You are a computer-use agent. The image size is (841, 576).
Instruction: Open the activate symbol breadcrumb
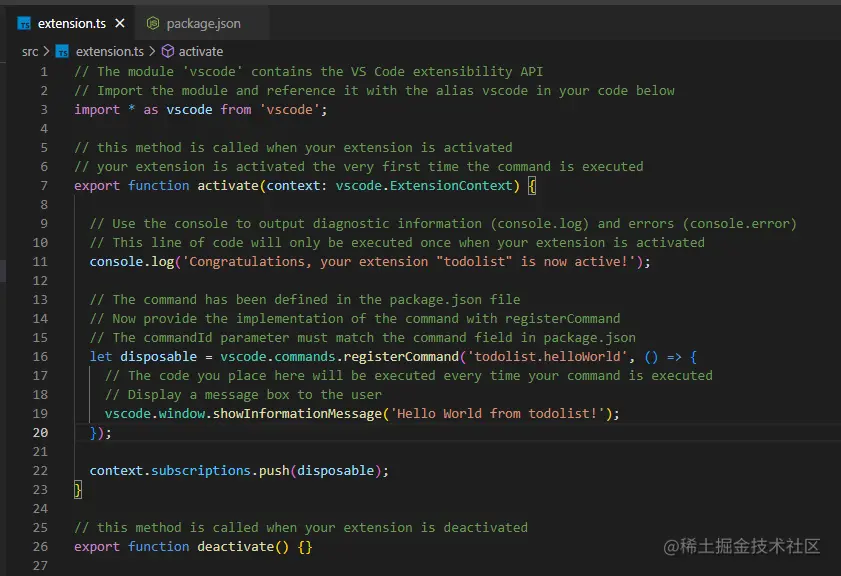click(x=201, y=51)
